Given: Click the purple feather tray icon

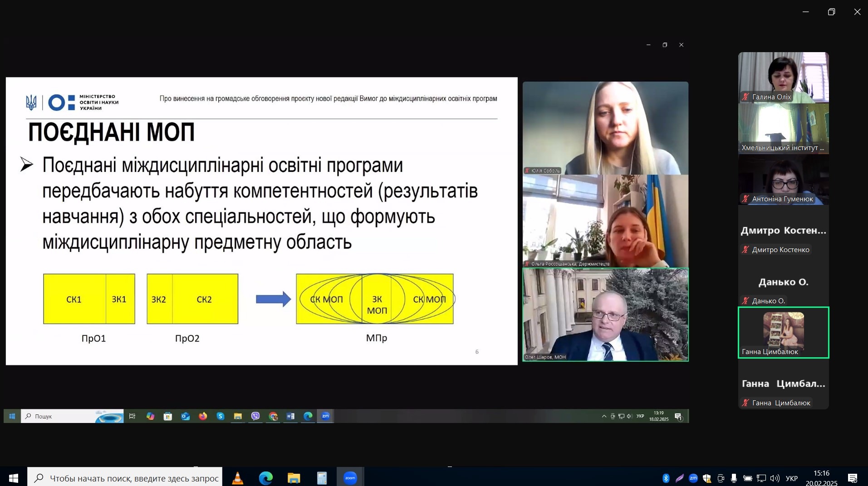Looking at the screenshot, I should click(x=679, y=478).
